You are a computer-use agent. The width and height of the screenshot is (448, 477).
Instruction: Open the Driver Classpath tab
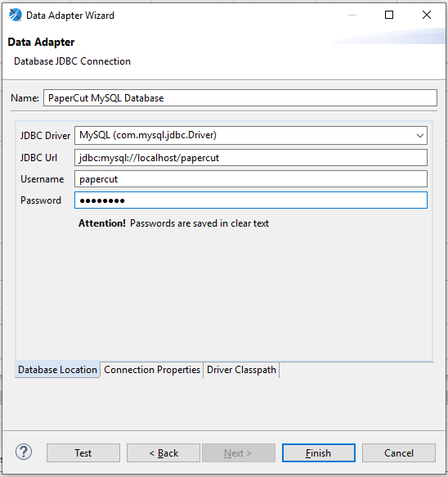(241, 370)
